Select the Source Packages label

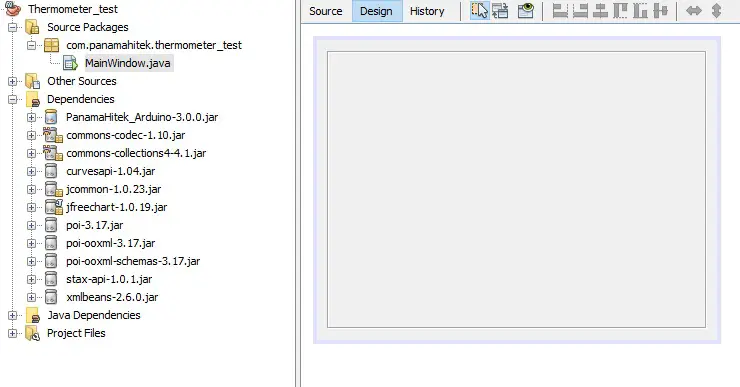click(x=88, y=27)
